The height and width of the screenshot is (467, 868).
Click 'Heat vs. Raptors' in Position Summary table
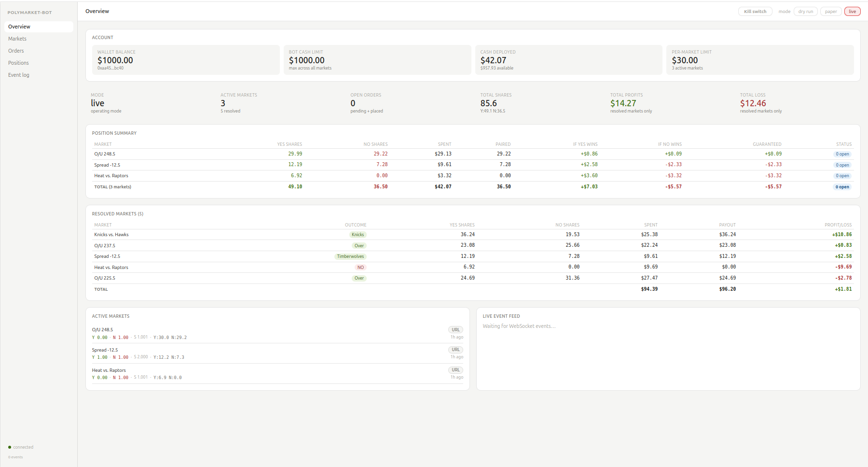click(x=111, y=176)
